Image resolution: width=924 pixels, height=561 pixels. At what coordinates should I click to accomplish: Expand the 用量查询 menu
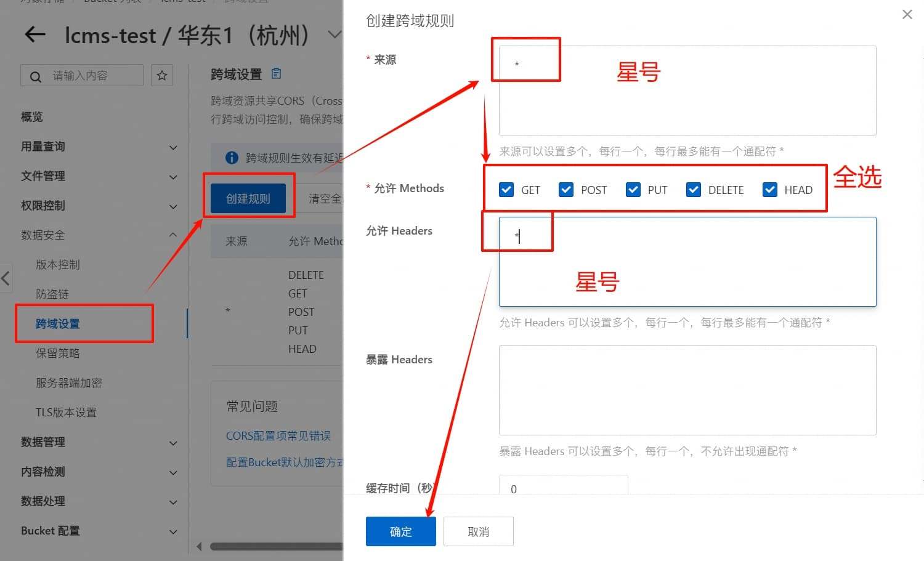coord(173,147)
